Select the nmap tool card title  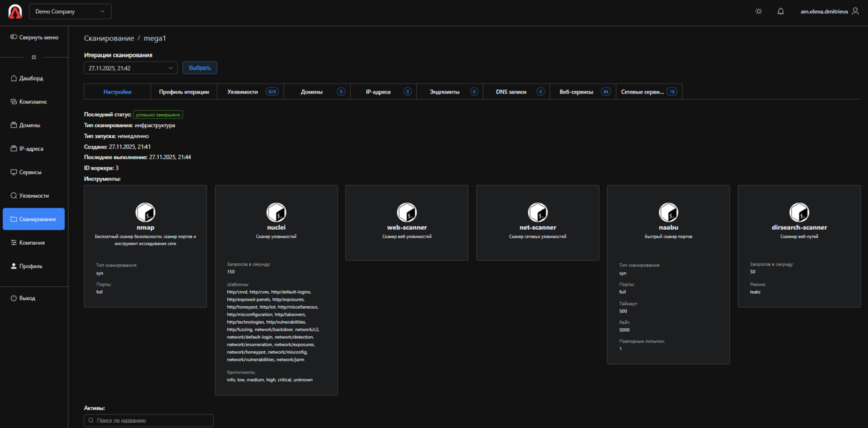click(x=146, y=227)
